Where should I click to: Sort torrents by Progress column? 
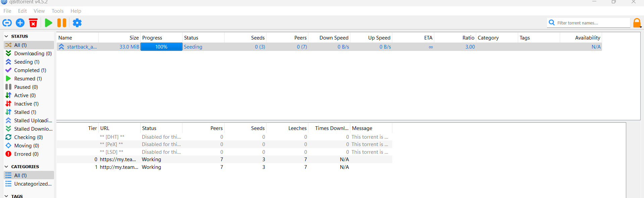(161, 38)
